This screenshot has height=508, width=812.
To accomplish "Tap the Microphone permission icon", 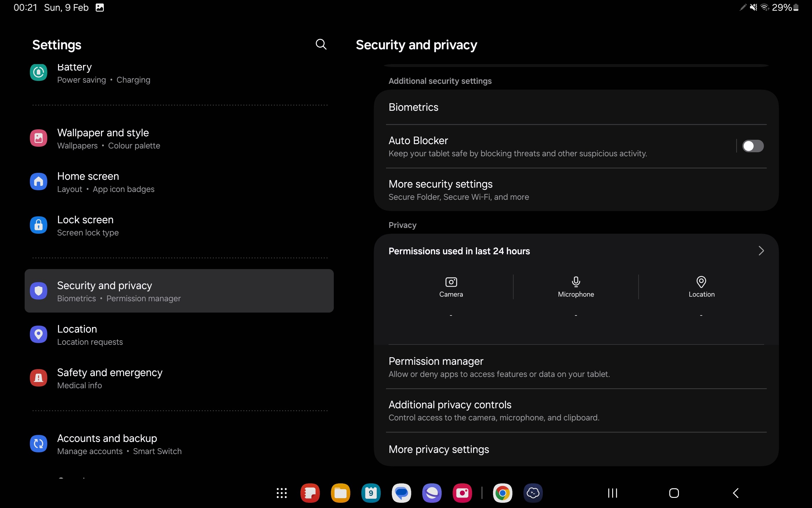I will pos(576,282).
